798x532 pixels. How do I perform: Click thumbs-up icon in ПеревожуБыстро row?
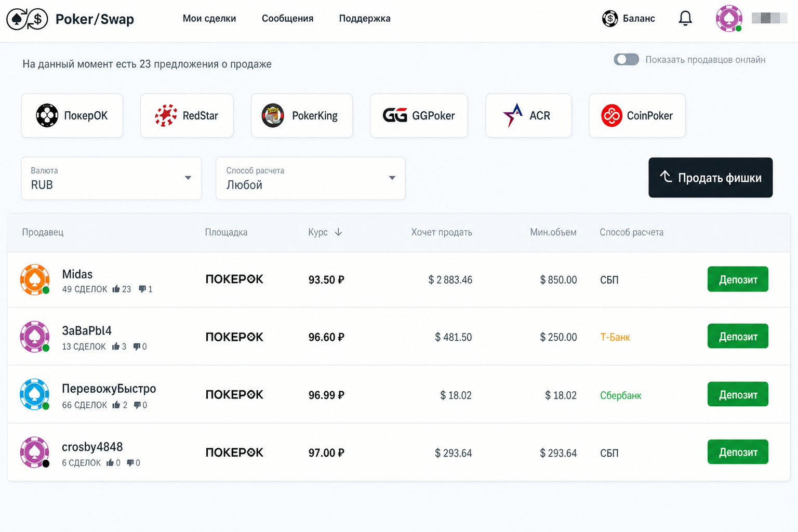coord(116,405)
